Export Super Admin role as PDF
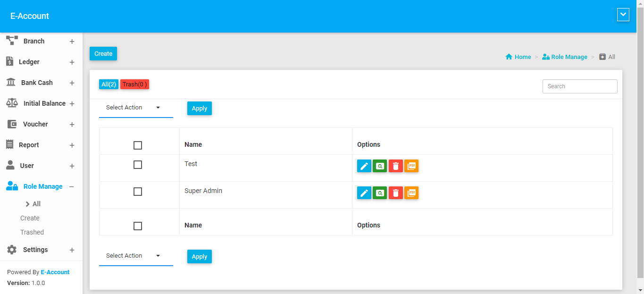The height and width of the screenshot is (294, 644). (x=411, y=193)
